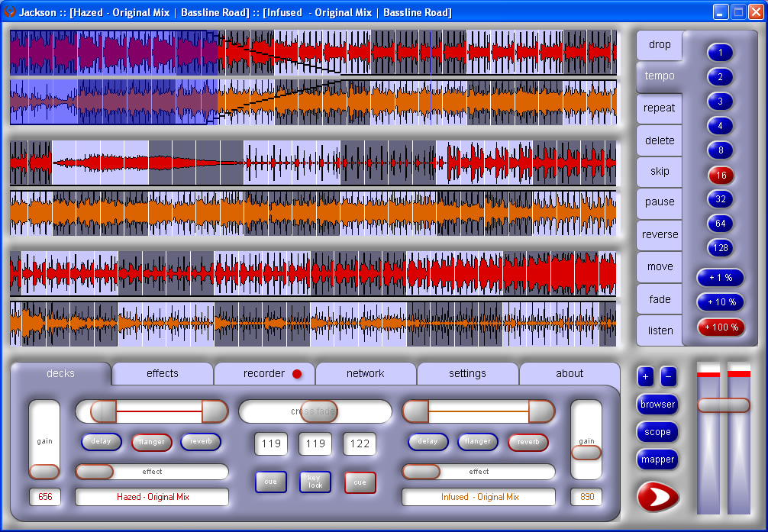The width and height of the screenshot is (768, 532).
Task: Toggle the left deck flanger effect
Action: (152, 441)
